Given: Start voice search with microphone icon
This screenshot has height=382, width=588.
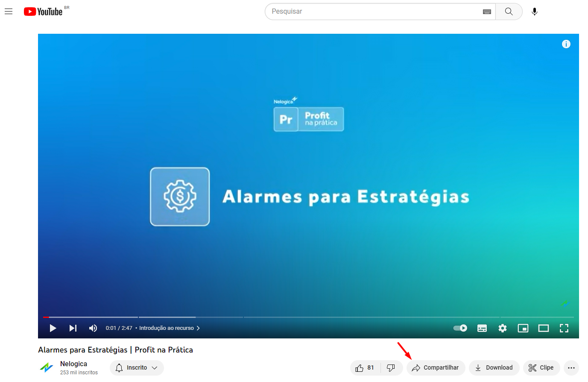Looking at the screenshot, I should coord(534,12).
